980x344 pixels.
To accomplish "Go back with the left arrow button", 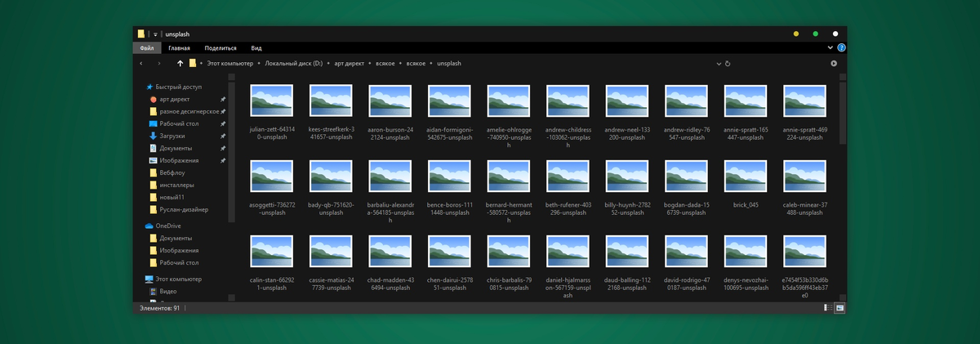I will coord(141,63).
